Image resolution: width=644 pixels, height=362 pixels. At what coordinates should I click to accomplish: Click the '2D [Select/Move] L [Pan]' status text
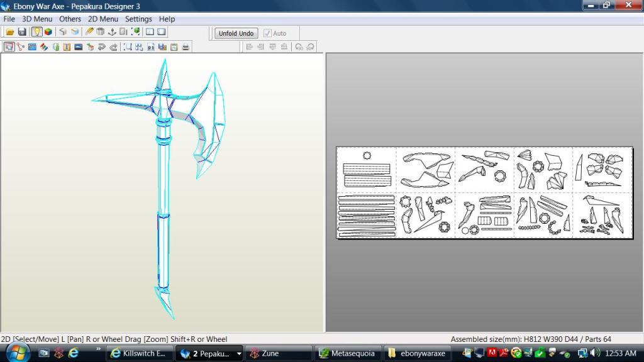pos(42,339)
